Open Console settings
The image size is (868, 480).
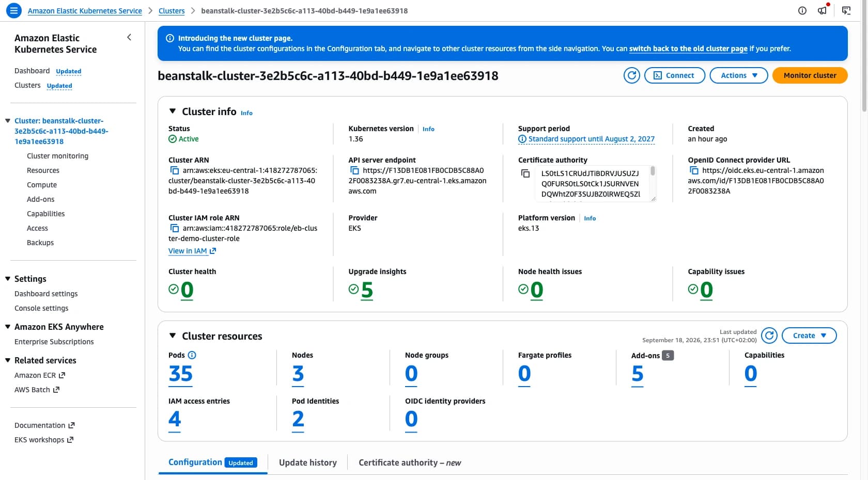pos(41,308)
